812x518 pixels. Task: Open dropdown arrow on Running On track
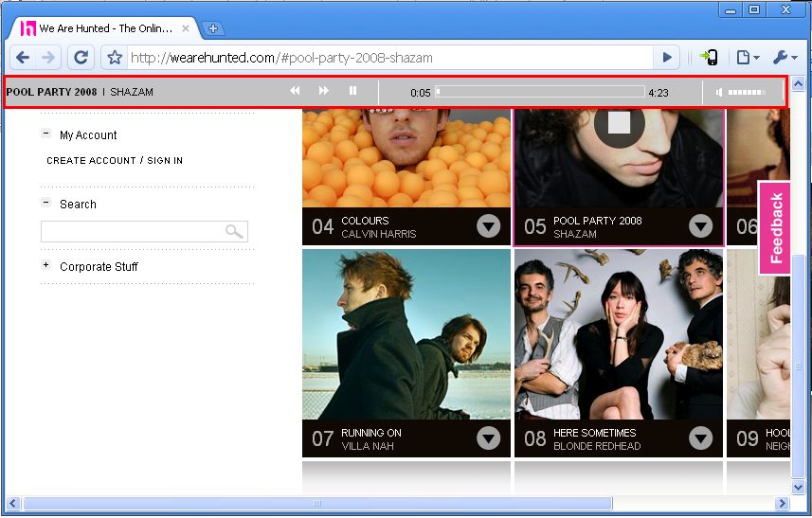click(x=488, y=438)
